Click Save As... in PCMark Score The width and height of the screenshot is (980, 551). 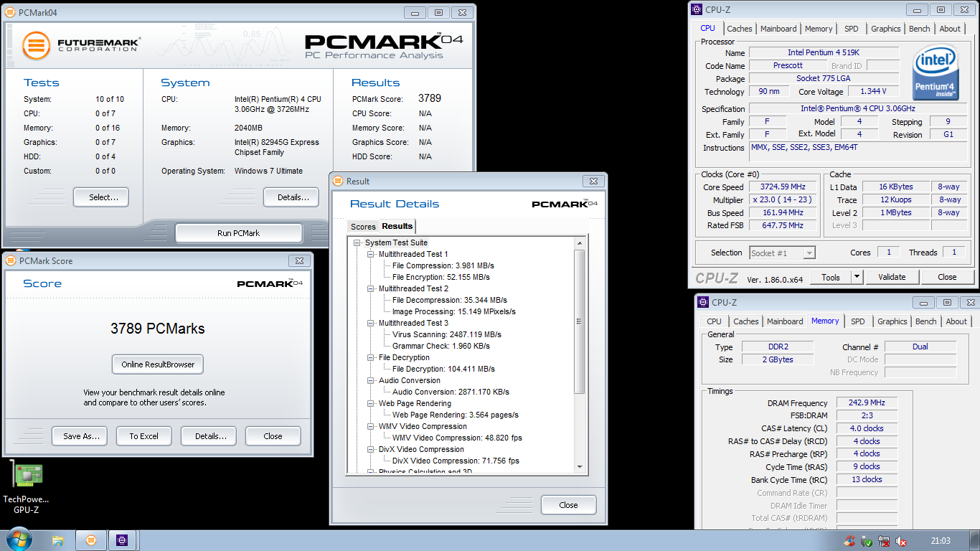pyautogui.click(x=80, y=435)
